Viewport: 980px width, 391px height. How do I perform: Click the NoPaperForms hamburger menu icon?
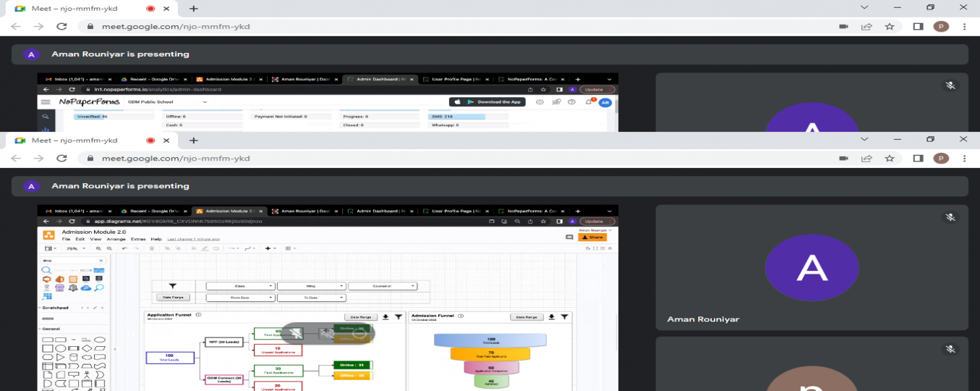coord(46,102)
